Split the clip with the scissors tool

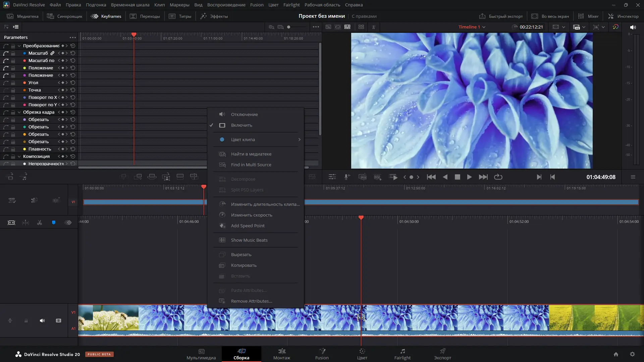point(39,222)
